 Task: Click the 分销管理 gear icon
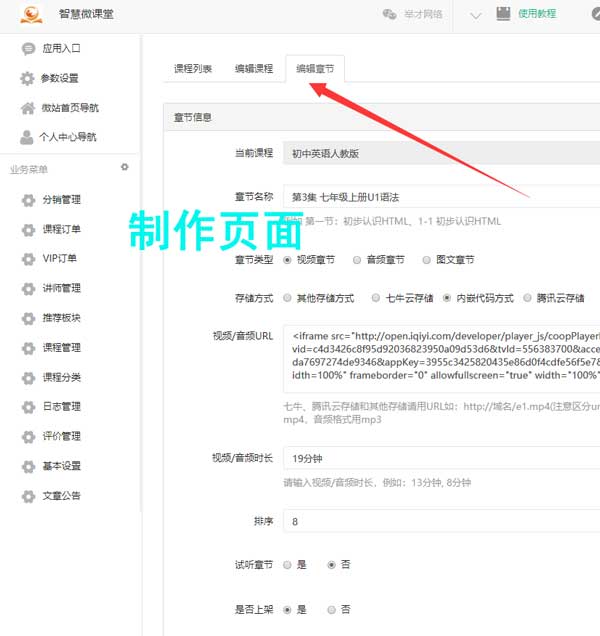(28, 200)
